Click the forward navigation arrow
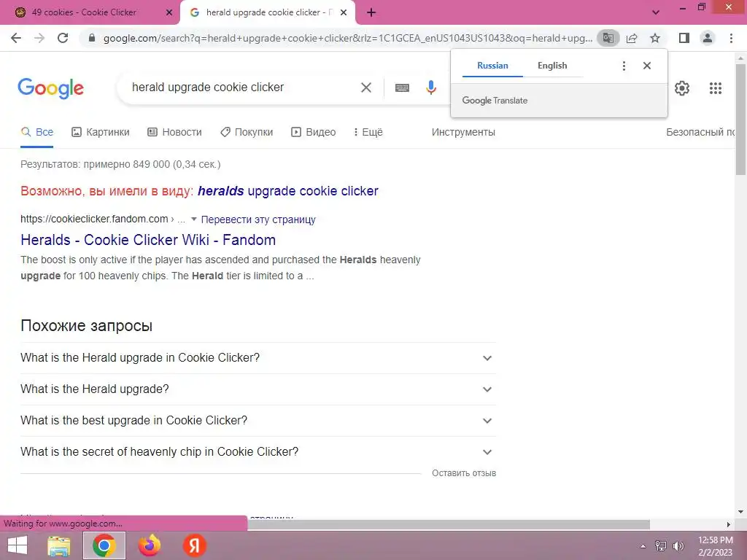This screenshot has width=747, height=560. click(x=39, y=38)
